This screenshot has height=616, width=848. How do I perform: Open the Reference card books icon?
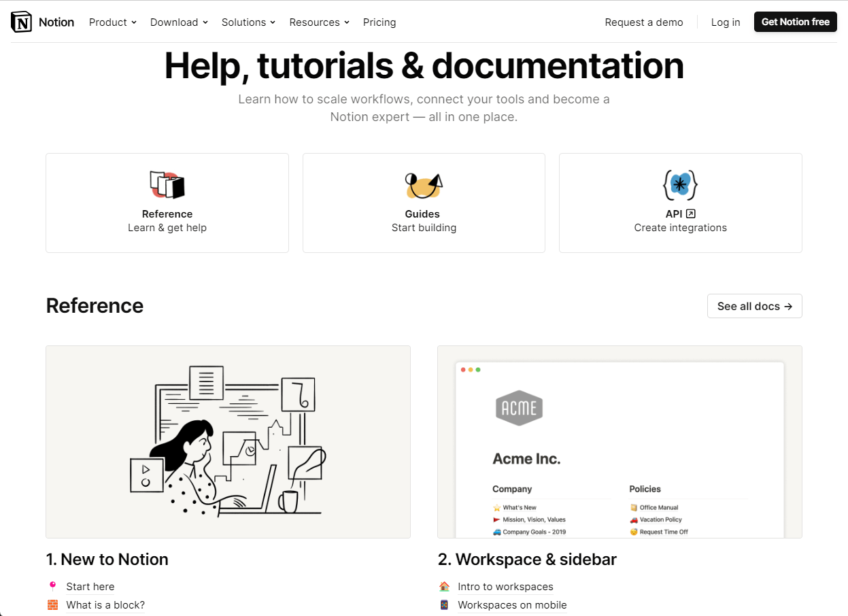point(167,184)
